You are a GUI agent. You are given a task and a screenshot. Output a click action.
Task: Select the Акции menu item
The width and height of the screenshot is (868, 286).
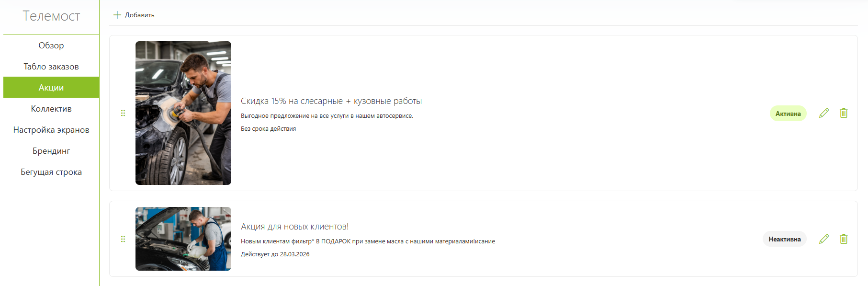(51, 87)
